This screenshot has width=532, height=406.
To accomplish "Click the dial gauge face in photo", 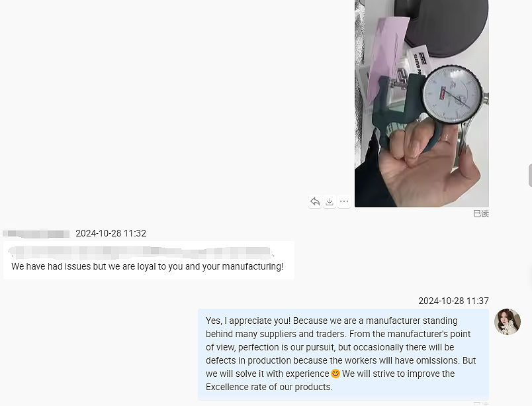I will 453,94.
